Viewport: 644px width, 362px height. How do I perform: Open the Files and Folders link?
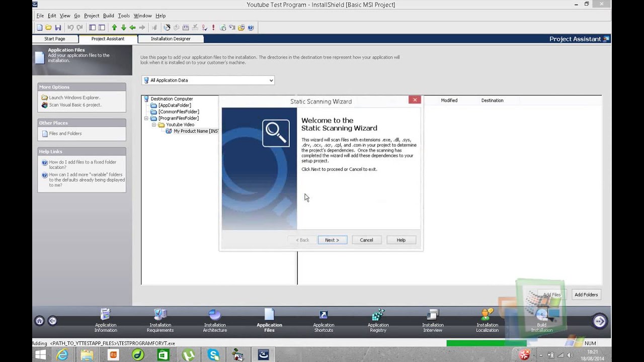65,134
